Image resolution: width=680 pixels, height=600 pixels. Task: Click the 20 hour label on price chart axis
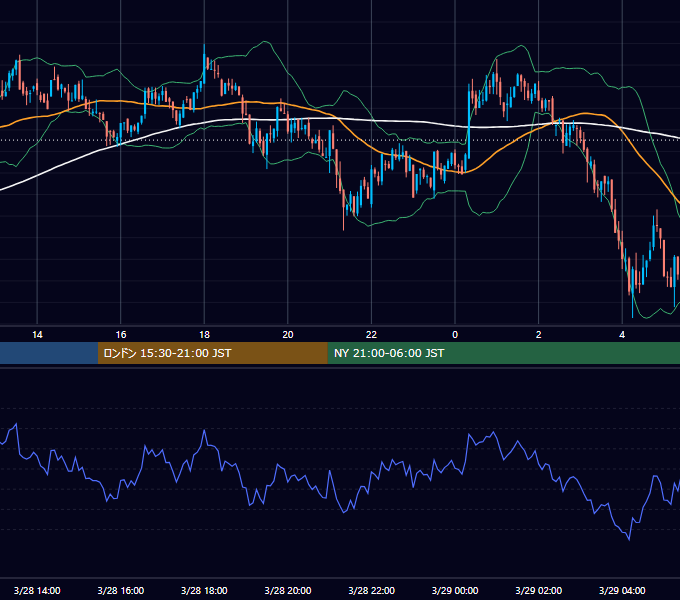click(x=288, y=335)
